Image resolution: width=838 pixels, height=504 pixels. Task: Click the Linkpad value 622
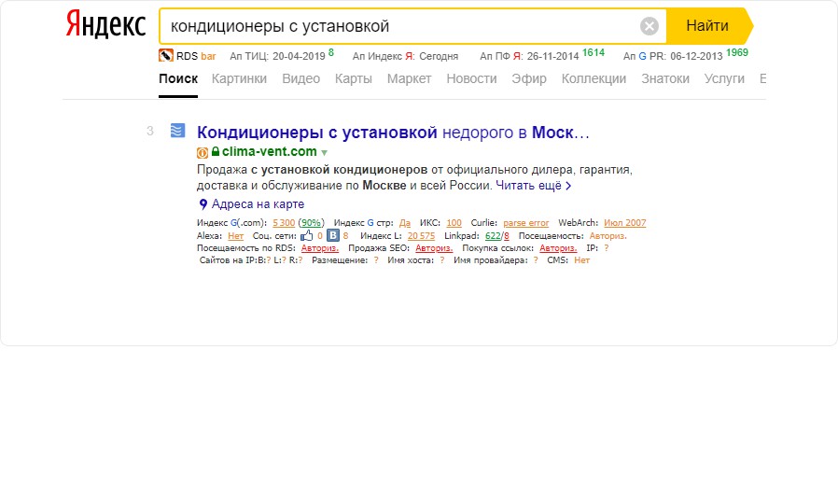(x=493, y=236)
